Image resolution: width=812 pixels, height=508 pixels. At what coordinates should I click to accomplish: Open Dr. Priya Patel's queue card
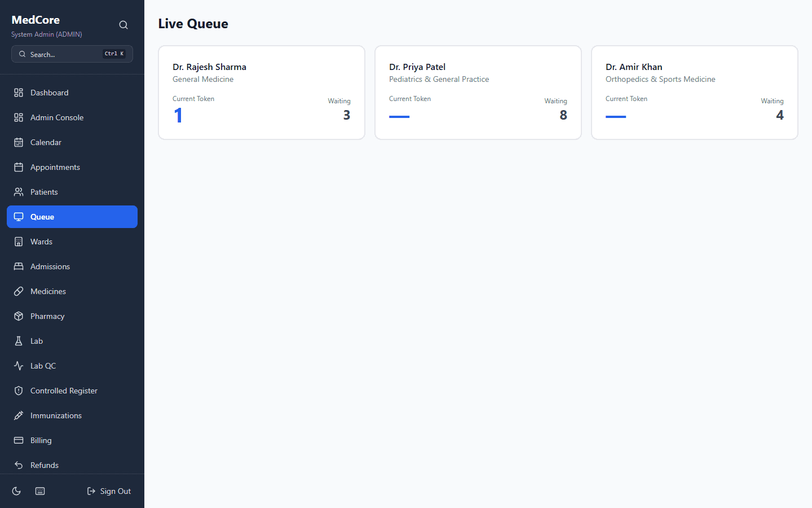tap(478, 93)
